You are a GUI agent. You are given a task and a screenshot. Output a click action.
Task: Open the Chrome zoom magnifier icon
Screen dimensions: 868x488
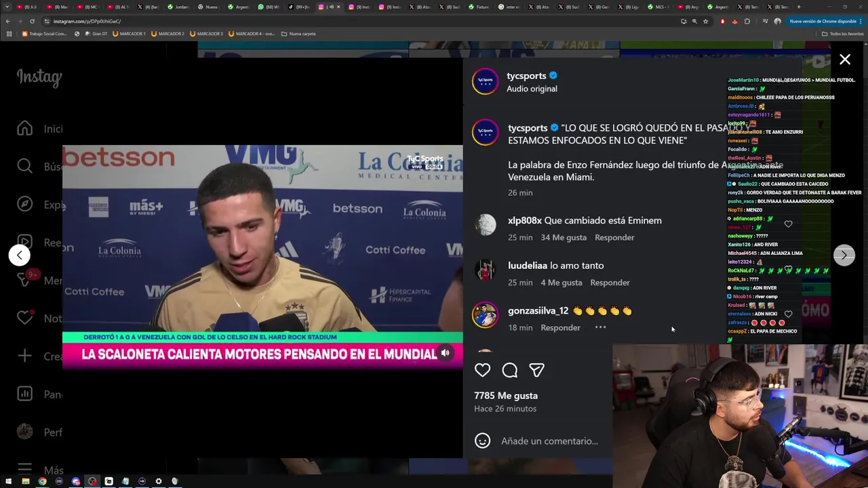(694, 21)
